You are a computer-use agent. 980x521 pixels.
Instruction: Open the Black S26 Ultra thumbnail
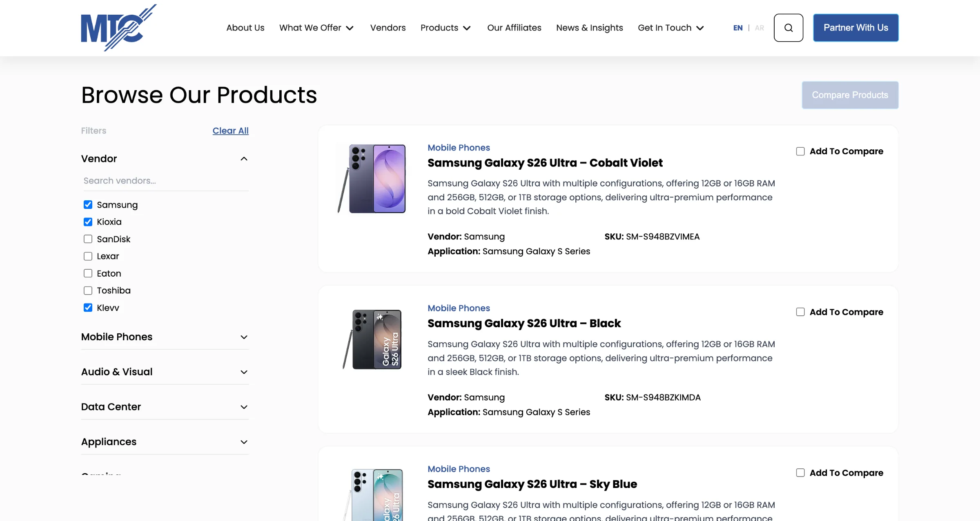click(372, 339)
